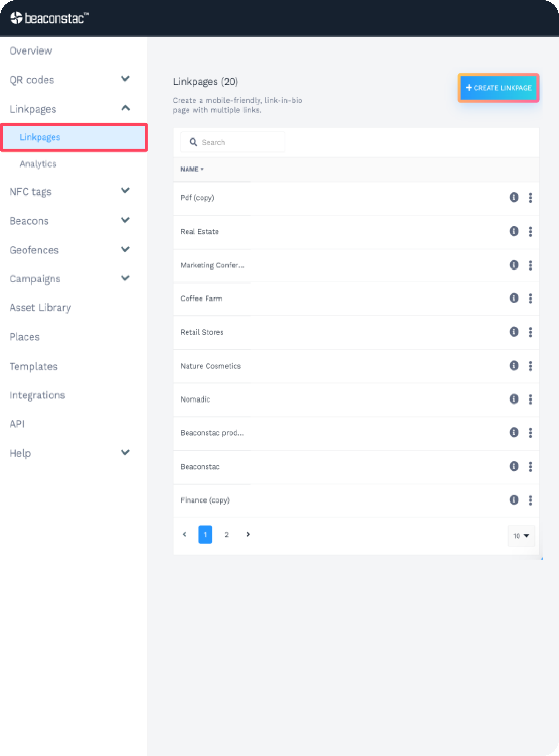Open Linkpages Analytics
Screen dimensions: 559x756
coord(38,164)
